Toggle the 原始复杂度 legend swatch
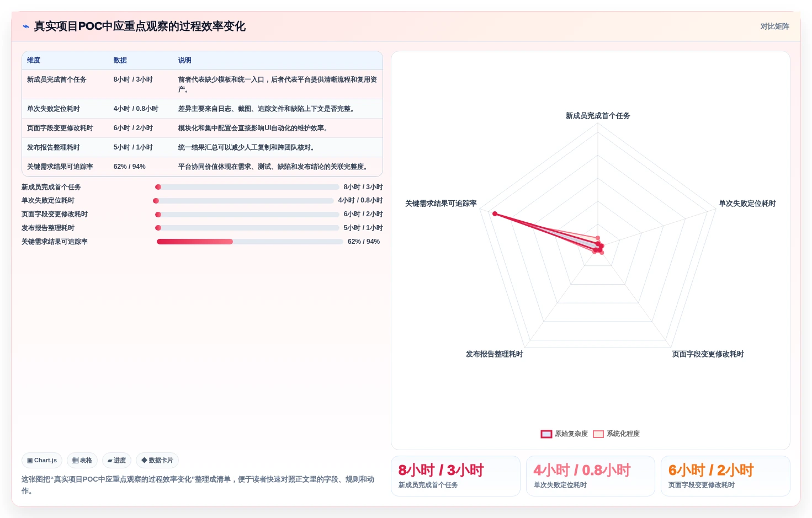 [x=546, y=434]
